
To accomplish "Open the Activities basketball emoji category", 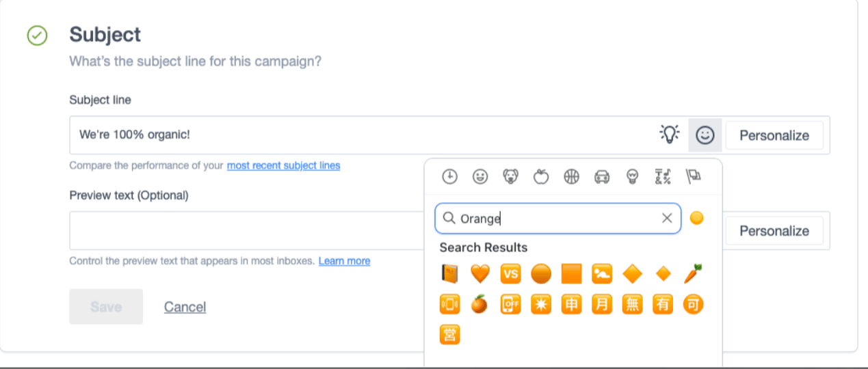I will [x=571, y=177].
